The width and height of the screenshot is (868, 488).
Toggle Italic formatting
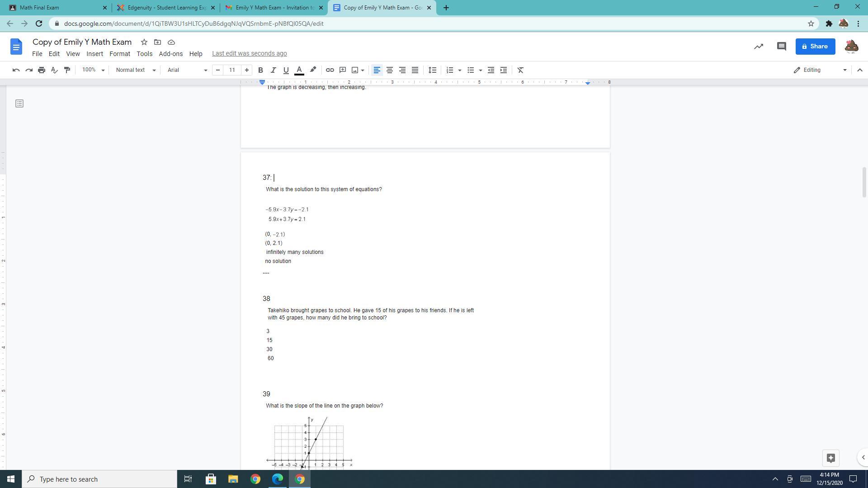coord(273,70)
